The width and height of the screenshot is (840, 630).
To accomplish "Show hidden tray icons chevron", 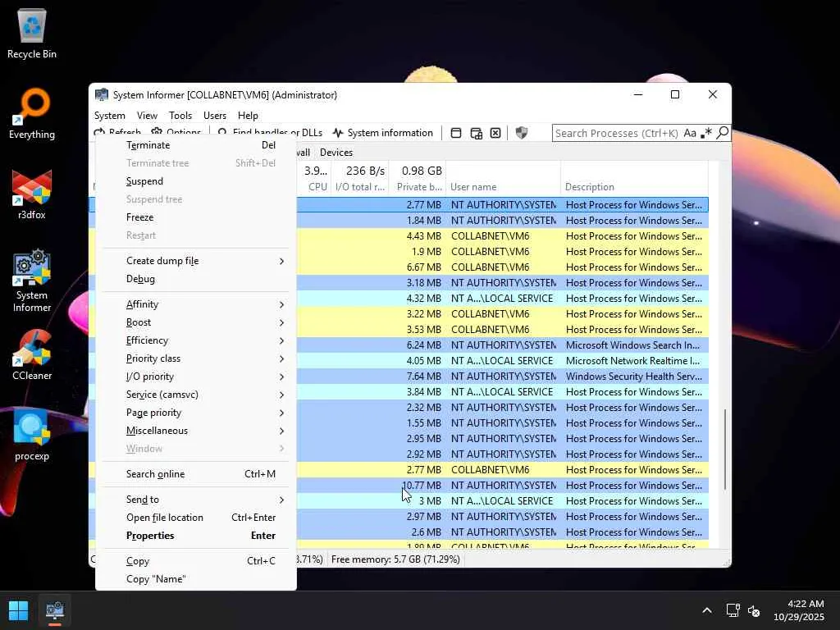I will (707, 610).
